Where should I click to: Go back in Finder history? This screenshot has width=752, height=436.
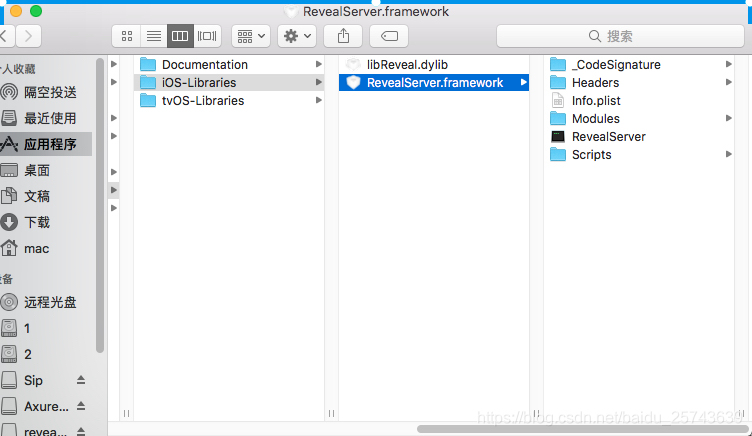point(6,36)
